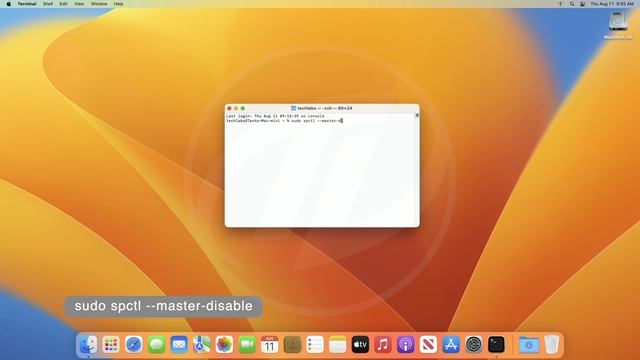Open the Window menu
This screenshot has height=360, width=640.
click(x=99, y=4)
